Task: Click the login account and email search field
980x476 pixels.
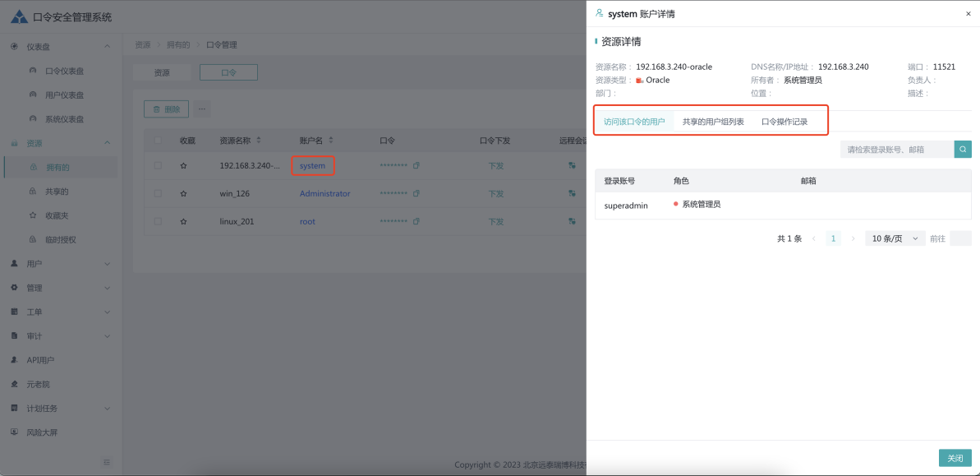Action: (x=896, y=149)
